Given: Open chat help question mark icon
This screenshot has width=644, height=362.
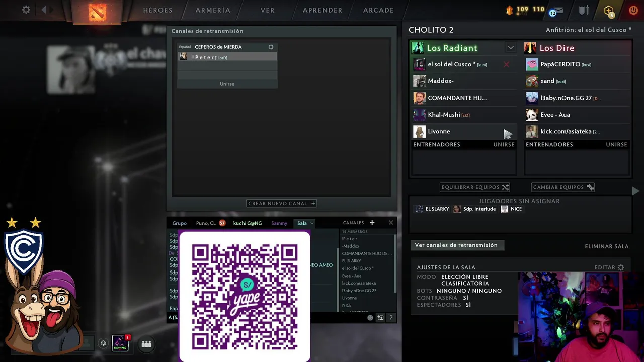Looking at the screenshot, I should [x=391, y=318].
